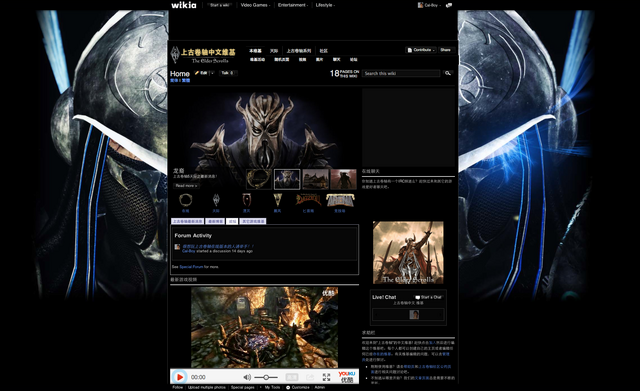Viewport: 640px width, 391px height.
Task: Open the 社区 navigation menu item
Action: pos(324,51)
